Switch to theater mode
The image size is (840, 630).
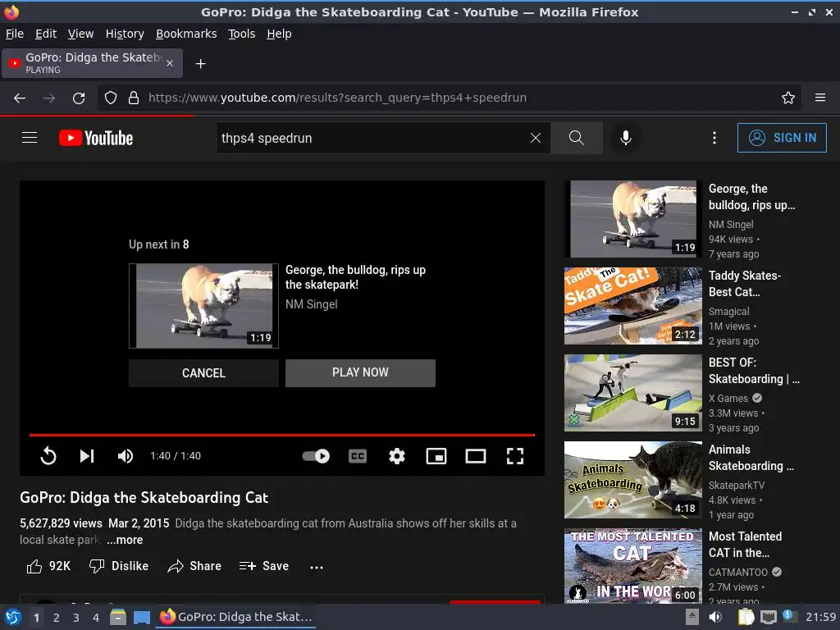476,456
